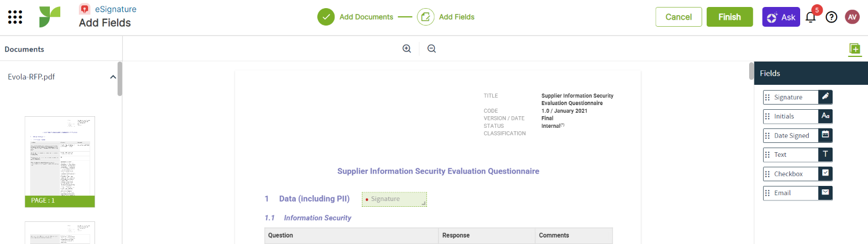The image size is (868, 244).
Task: Collapse the Evola-RFP.pdf section
Action: pyautogui.click(x=113, y=77)
